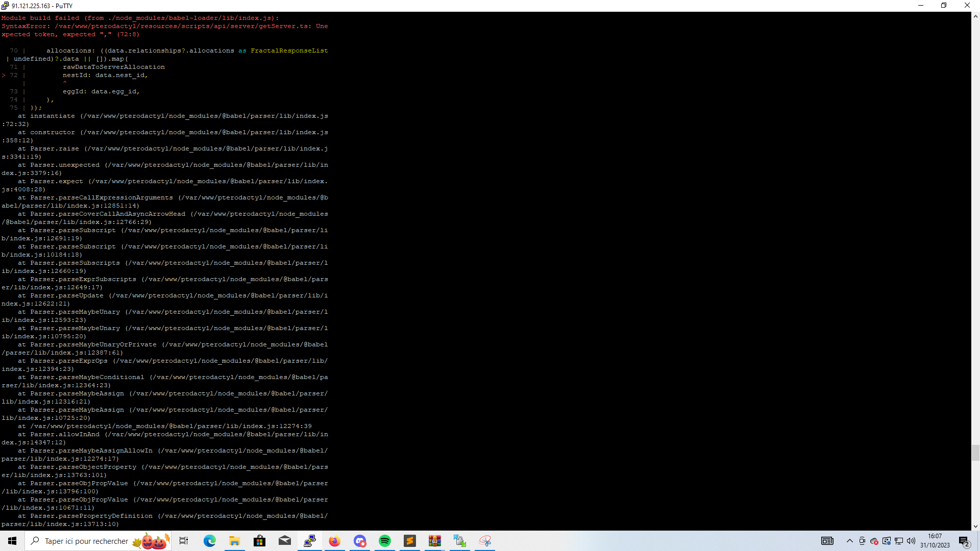The image size is (980, 551).
Task: Open the Mail app from the taskbar
Action: click(285, 541)
